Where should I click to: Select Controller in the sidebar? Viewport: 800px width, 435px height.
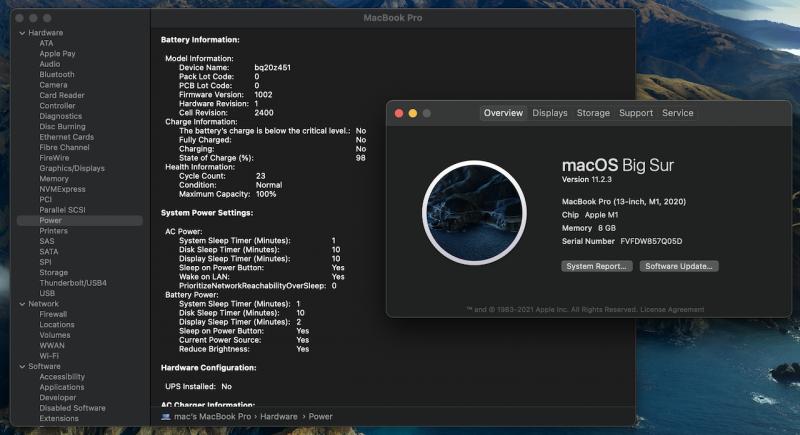pyautogui.click(x=57, y=106)
